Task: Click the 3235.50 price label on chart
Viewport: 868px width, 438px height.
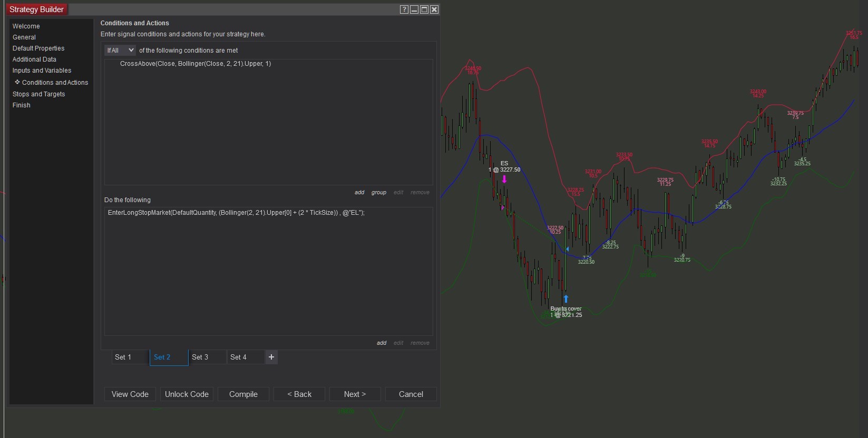Action: 709,142
